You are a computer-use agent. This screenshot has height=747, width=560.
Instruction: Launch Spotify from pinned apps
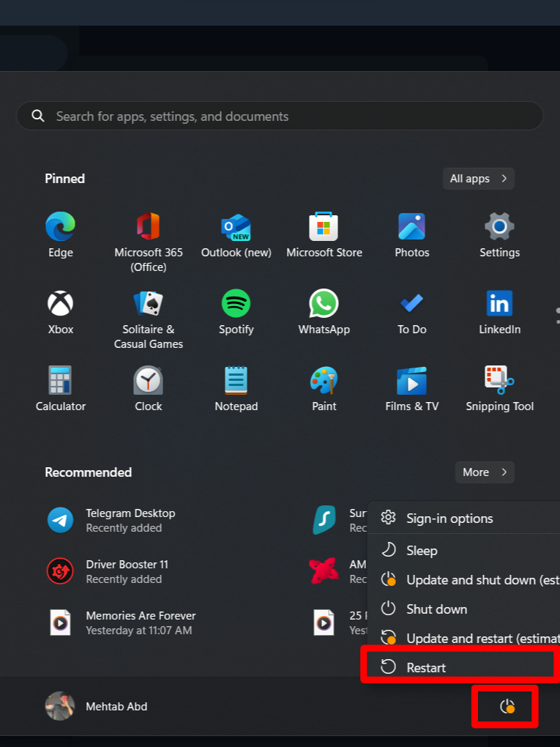[236, 312]
